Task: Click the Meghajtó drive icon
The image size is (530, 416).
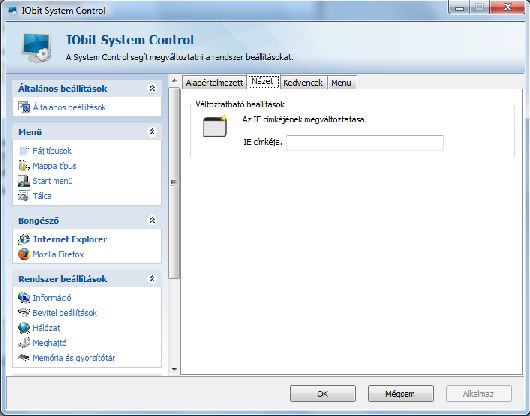Action: coord(24,343)
